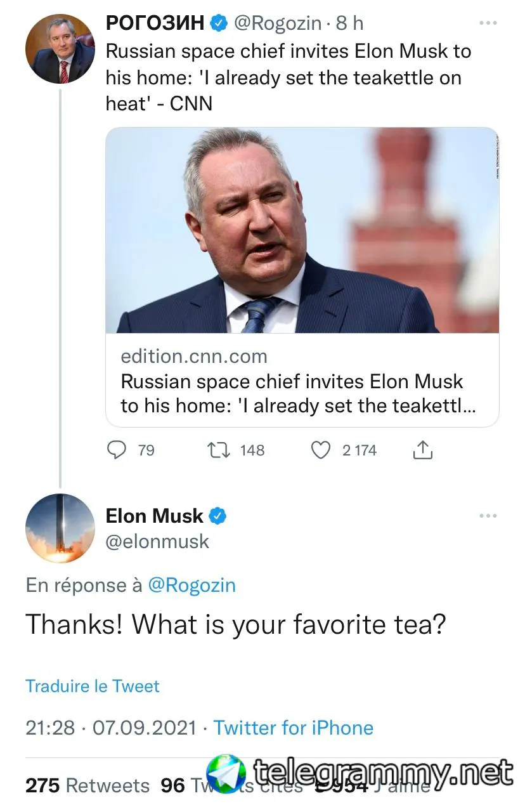Screen dimensions: 525x812
Task: Open the more options menu on Elon Musk's tweet
Action: (x=488, y=516)
